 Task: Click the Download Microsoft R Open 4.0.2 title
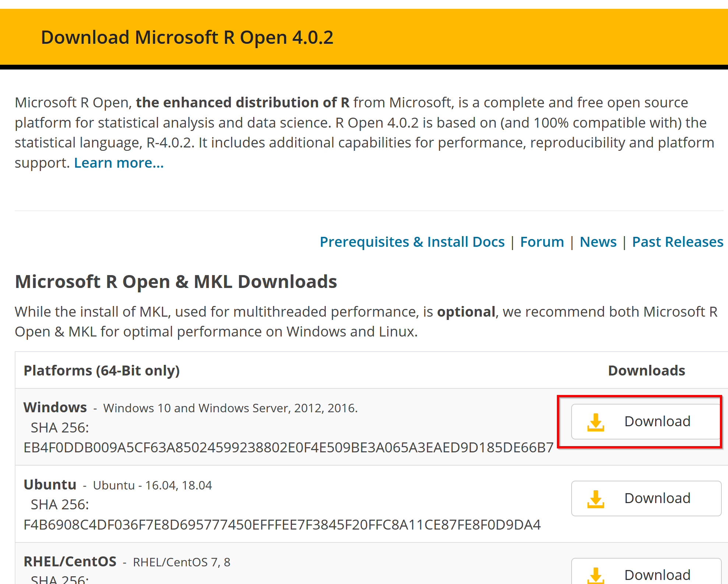[187, 38]
